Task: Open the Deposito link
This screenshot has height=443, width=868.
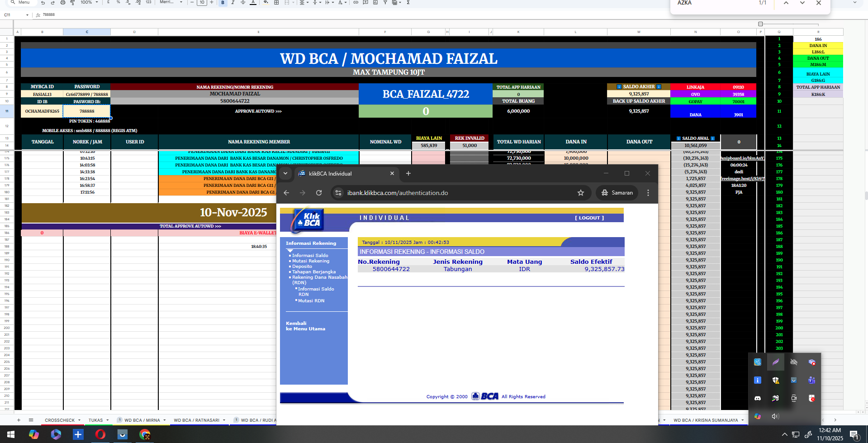Action: (x=302, y=266)
